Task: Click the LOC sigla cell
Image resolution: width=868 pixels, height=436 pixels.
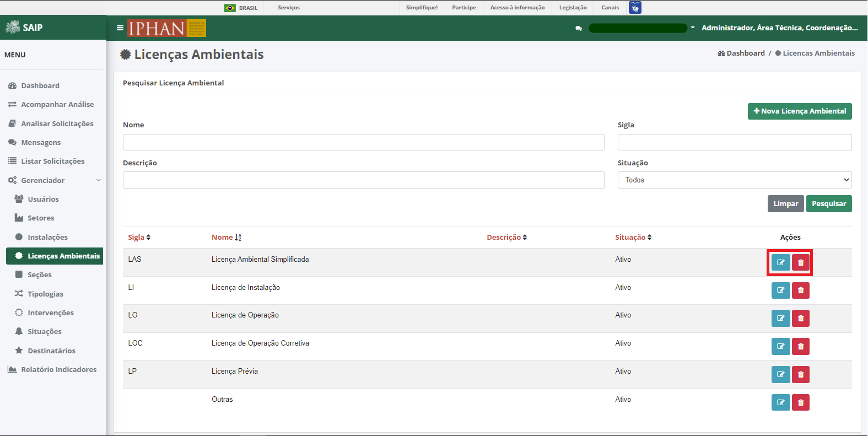Action: [136, 343]
